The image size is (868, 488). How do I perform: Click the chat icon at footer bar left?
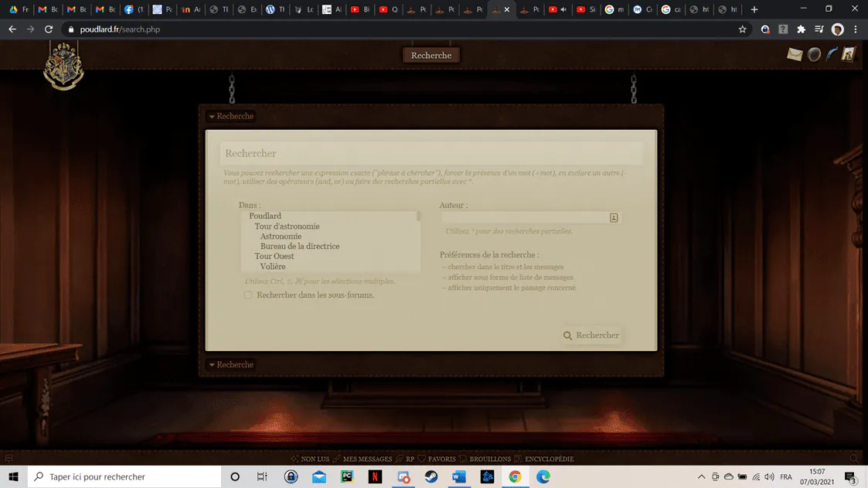[x=9, y=459]
